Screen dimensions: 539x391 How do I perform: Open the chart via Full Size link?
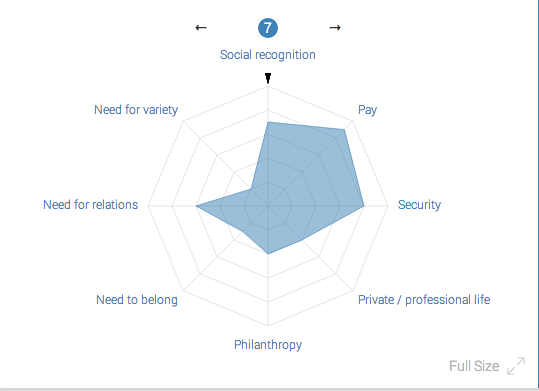474,366
